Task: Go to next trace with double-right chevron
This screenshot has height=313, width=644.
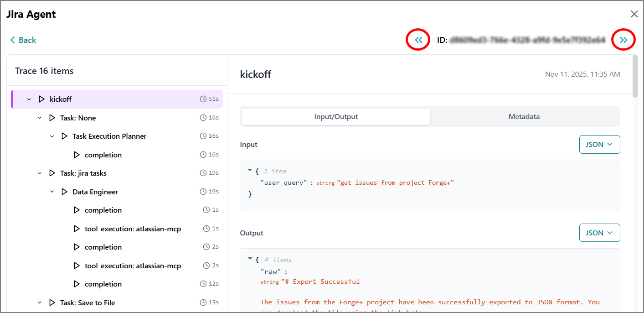Action: pyautogui.click(x=623, y=40)
